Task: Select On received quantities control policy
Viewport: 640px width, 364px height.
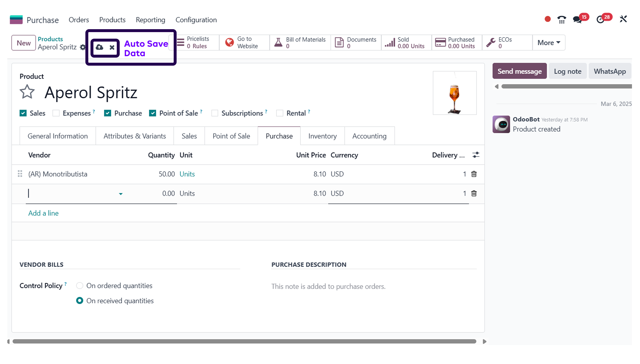Action: 80,301
